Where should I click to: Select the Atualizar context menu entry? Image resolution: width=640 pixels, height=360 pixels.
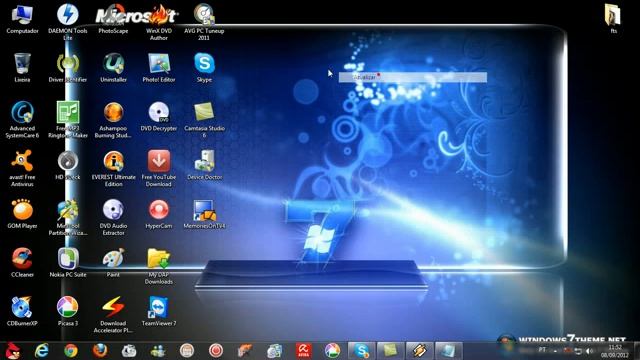click(x=413, y=77)
